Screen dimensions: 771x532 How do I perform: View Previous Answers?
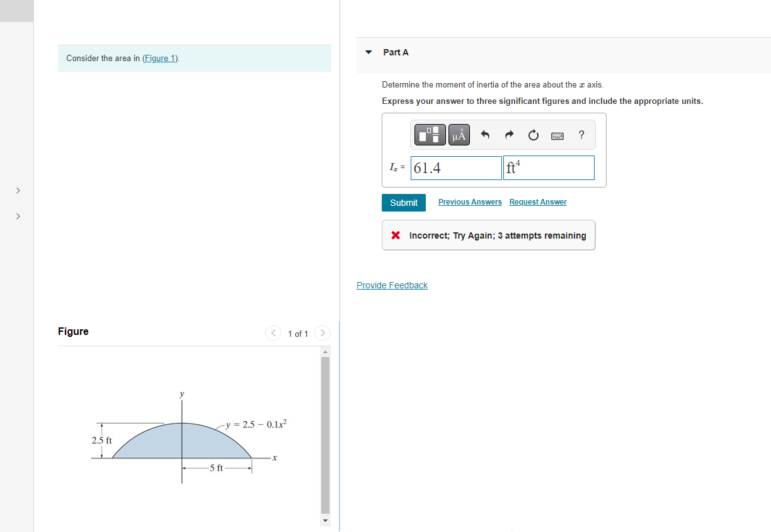(x=470, y=202)
